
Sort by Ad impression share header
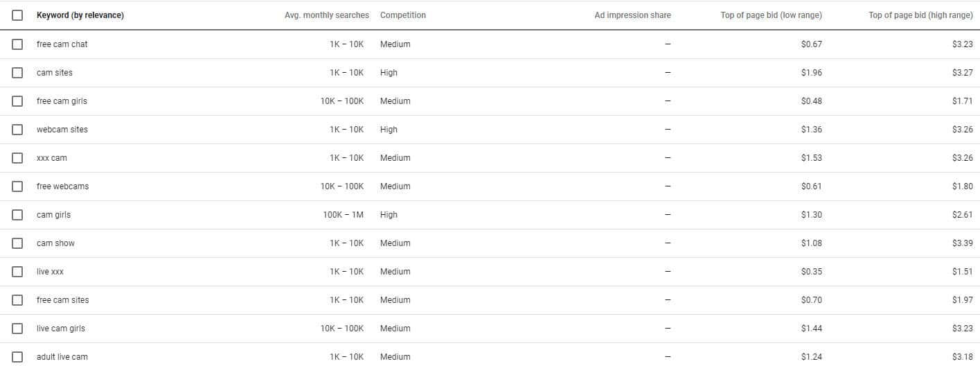(x=633, y=15)
